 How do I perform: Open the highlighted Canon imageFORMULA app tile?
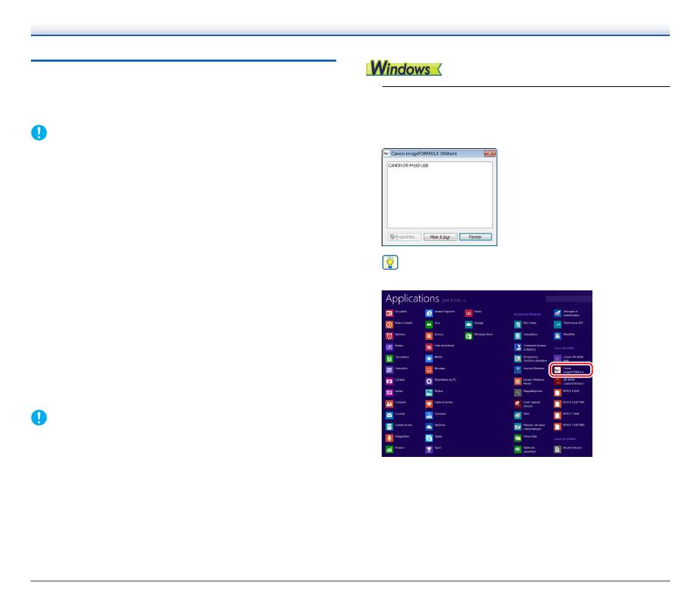[570, 370]
